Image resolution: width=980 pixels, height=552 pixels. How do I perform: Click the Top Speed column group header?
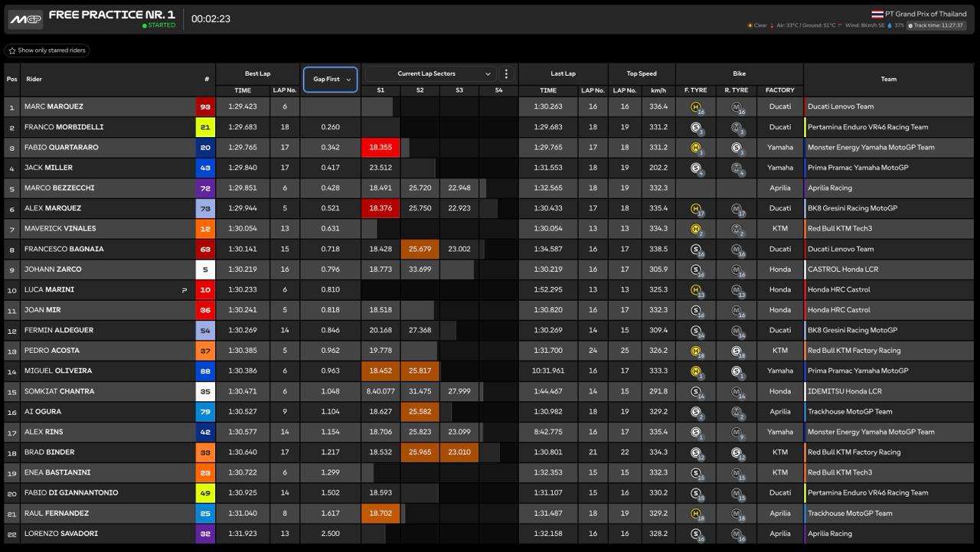642,74
